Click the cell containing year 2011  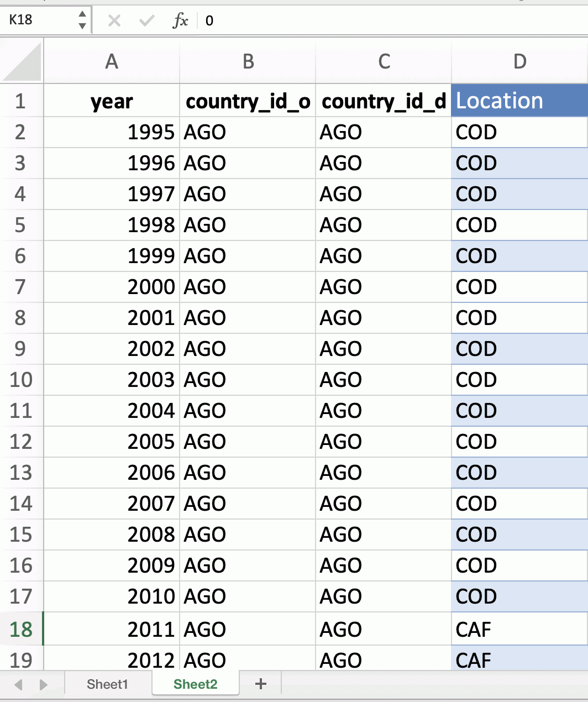click(112, 629)
